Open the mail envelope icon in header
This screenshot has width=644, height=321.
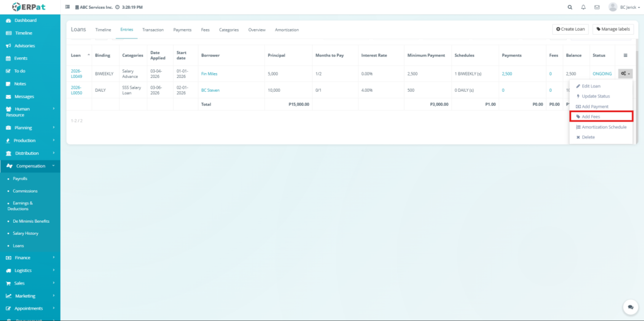point(597,7)
